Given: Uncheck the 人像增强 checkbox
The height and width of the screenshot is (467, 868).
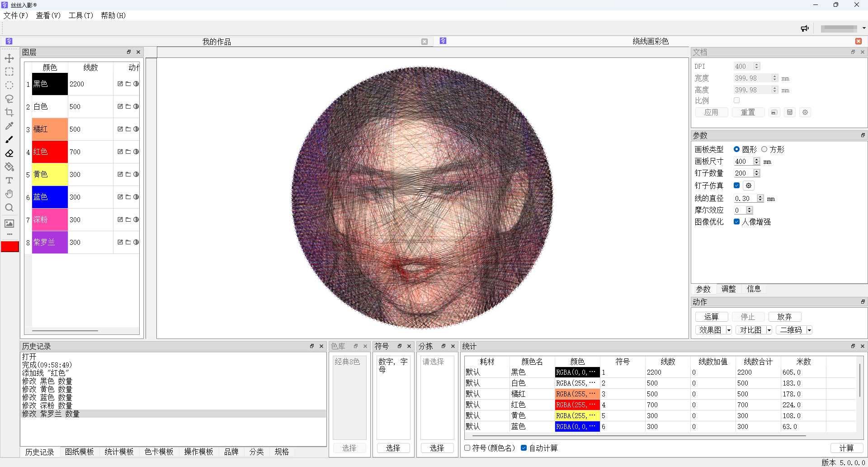Looking at the screenshot, I should pyautogui.click(x=736, y=222).
